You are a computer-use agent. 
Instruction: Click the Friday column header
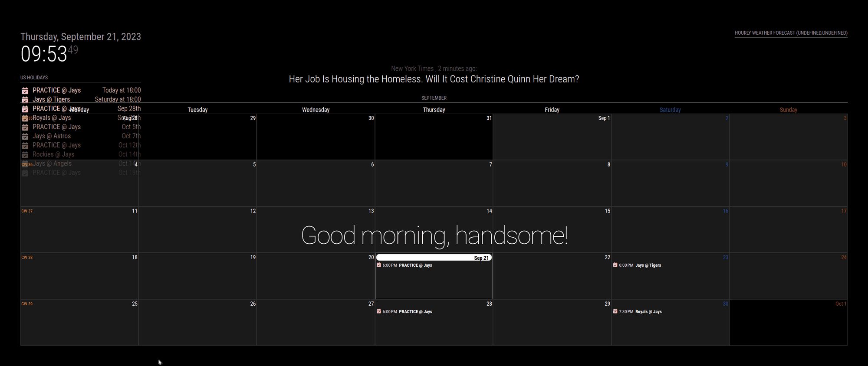click(552, 110)
